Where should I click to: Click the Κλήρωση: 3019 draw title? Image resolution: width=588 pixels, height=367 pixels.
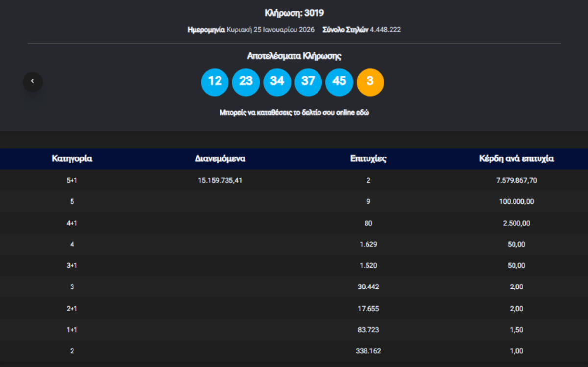tap(294, 13)
